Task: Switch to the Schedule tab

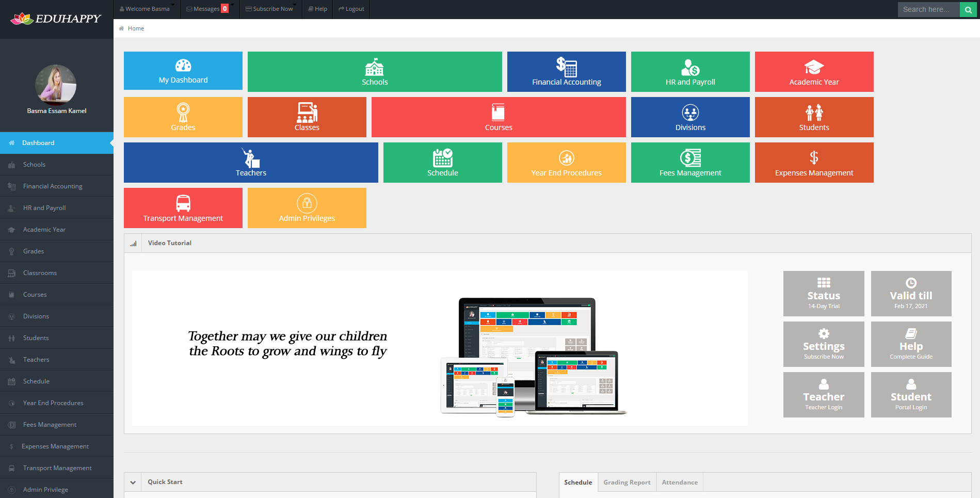Action: click(x=578, y=483)
